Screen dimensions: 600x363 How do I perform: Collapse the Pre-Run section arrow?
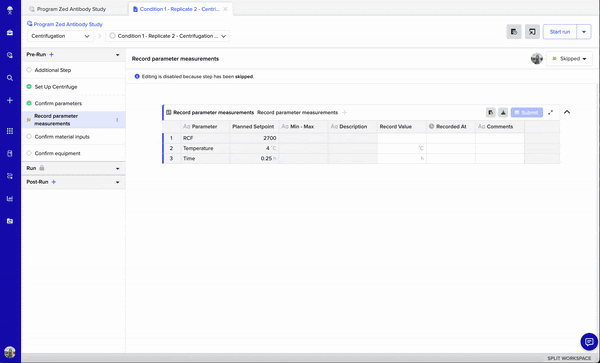[x=117, y=55]
